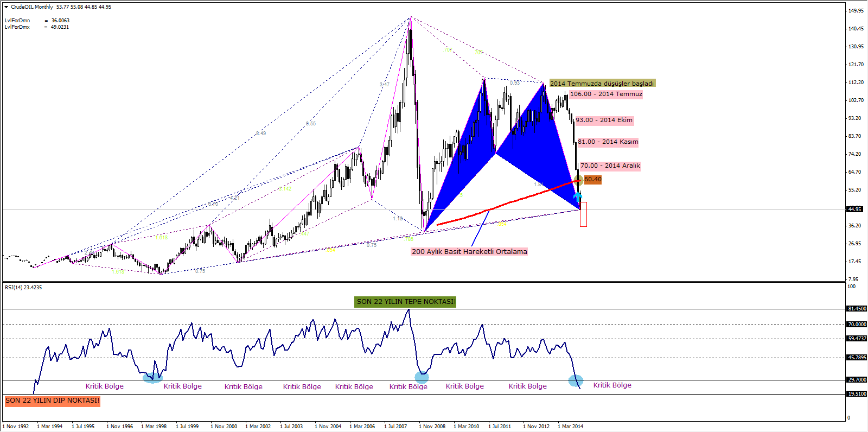Select the "2014 Temmuzda düşüşler başladı" label
Screen dimensions: 868x432
pos(602,83)
